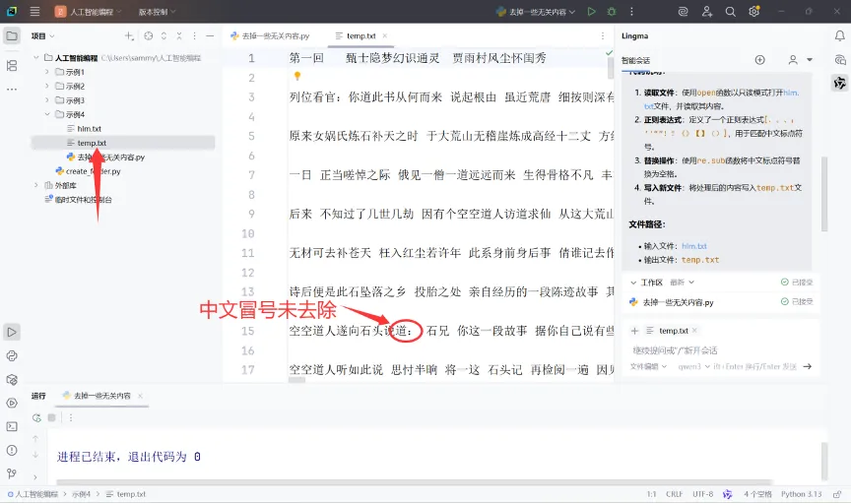Open the Structure tool window icon

12,66
